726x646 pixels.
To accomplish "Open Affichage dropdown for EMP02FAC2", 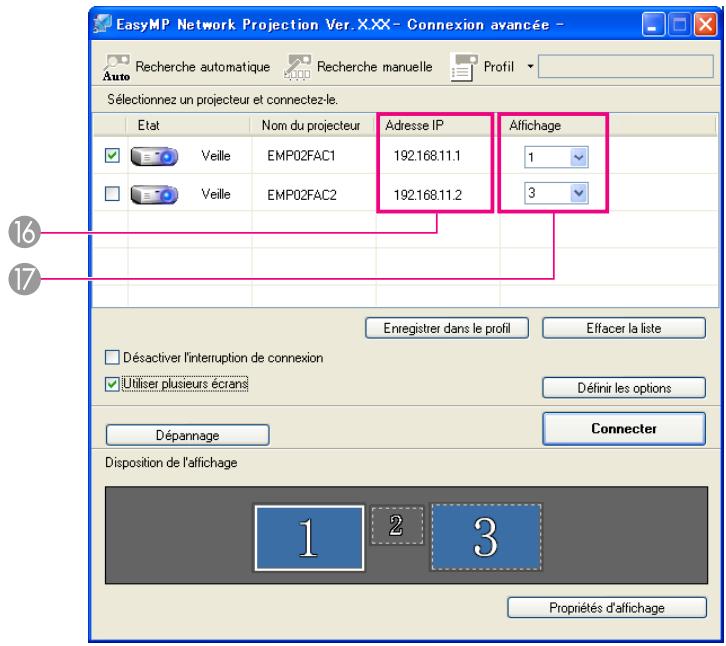I will (x=579, y=193).
